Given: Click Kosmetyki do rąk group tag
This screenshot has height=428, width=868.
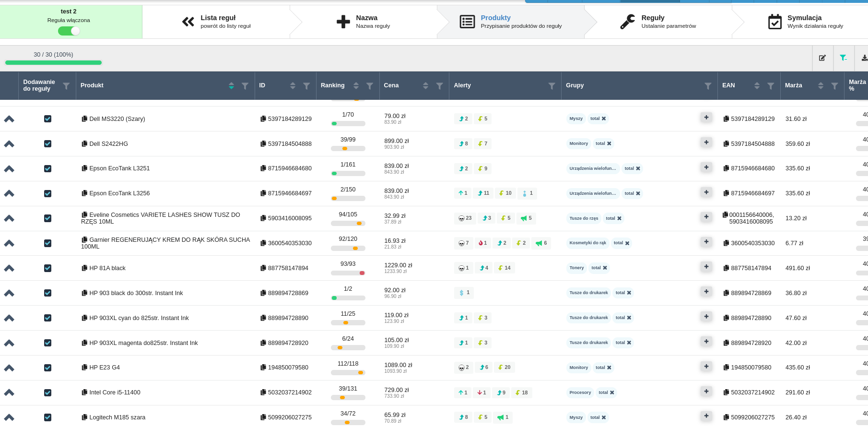Looking at the screenshot, I should tap(588, 243).
